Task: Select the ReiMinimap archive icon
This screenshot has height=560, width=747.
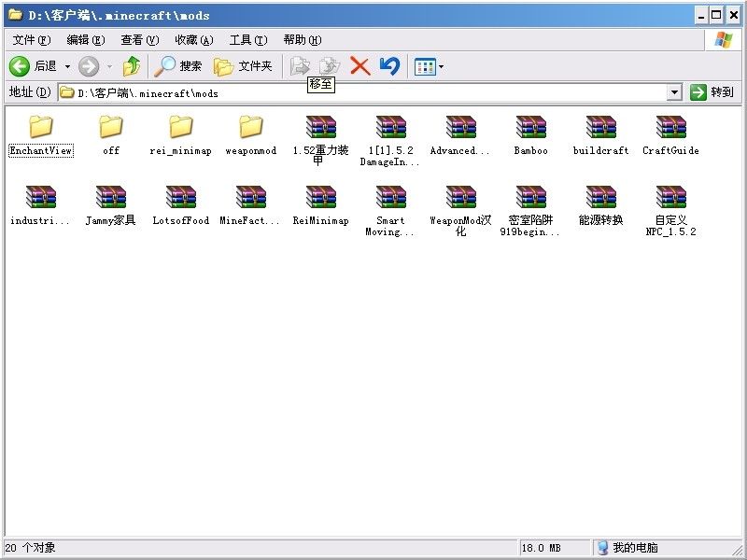Action: point(321,197)
